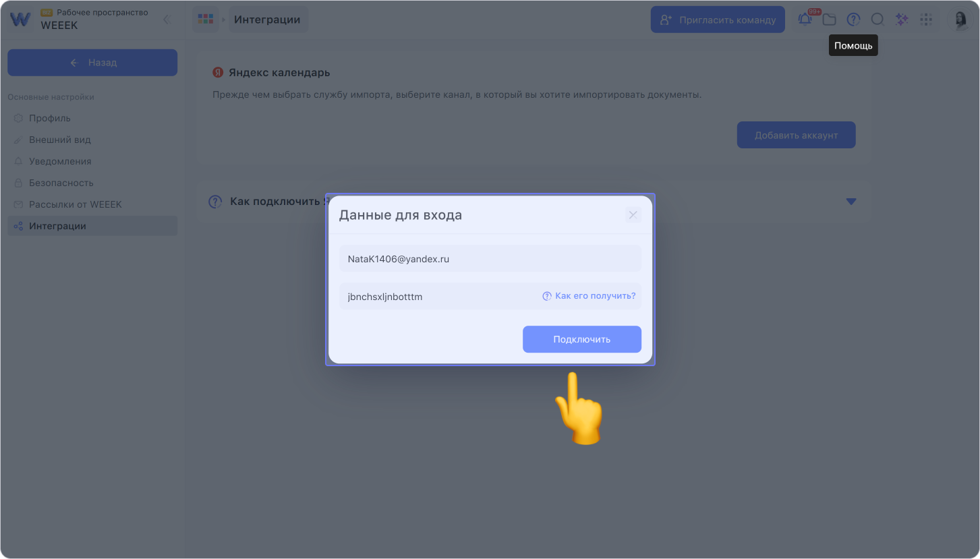Click the Пригласить команду button

tap(718, 20)
